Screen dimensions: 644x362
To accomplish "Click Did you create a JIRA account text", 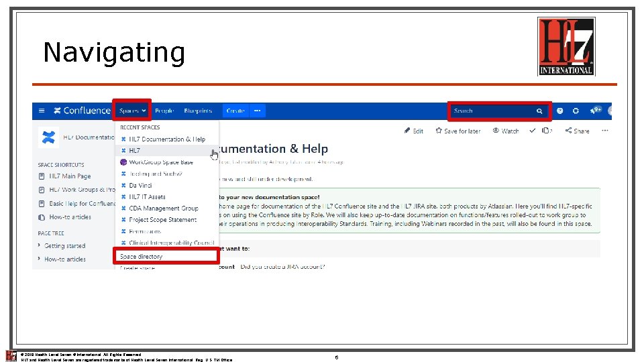I will click(282, 267).
